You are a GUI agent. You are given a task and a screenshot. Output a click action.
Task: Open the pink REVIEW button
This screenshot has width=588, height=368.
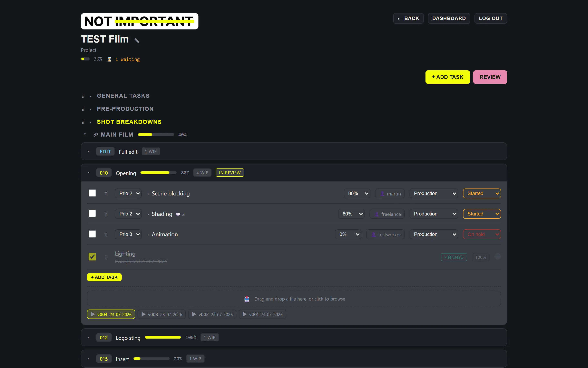490,77
